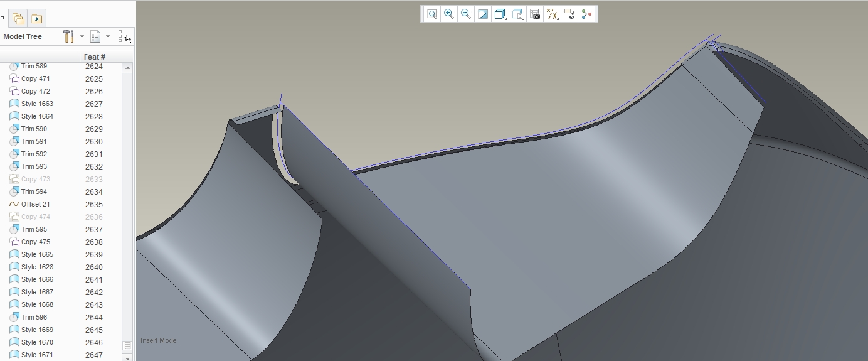The width and height of the screenshot is (868, 361).
Task: Open the Datum Display Filters icon
Action: (553, 14)
